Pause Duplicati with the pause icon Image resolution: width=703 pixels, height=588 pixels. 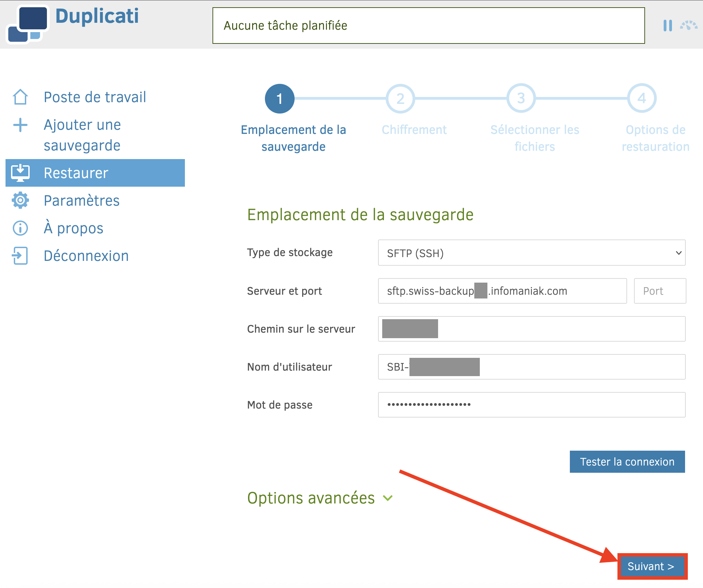pyautogui.click(x=667, y=26)
